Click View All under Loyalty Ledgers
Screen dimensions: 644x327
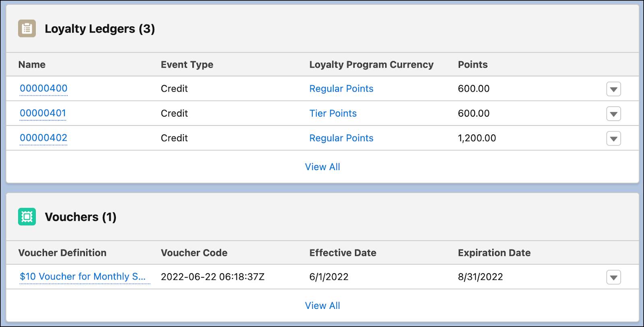[322, 167]
